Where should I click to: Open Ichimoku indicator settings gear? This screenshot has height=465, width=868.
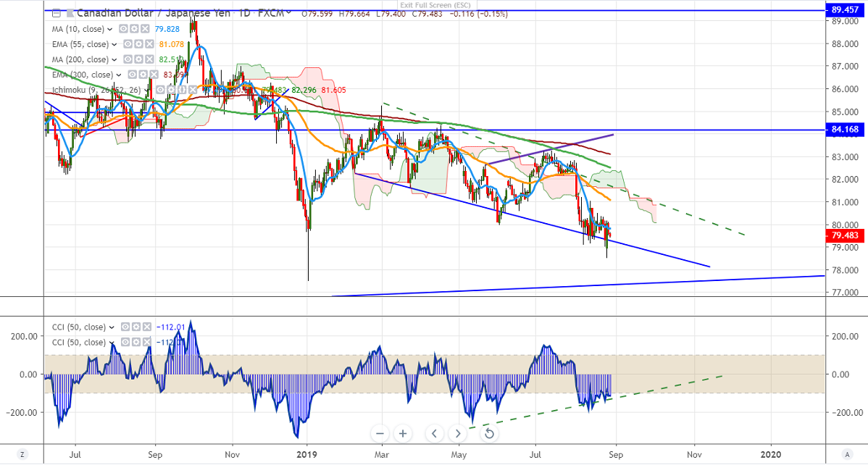(x=170, y=90)
